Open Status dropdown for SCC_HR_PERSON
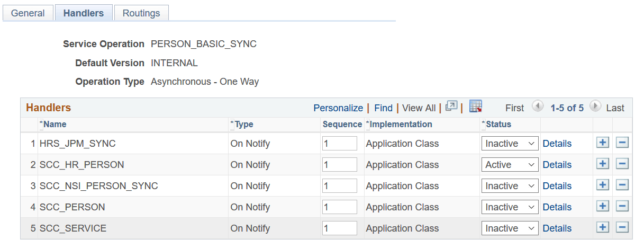 (510, 165)
